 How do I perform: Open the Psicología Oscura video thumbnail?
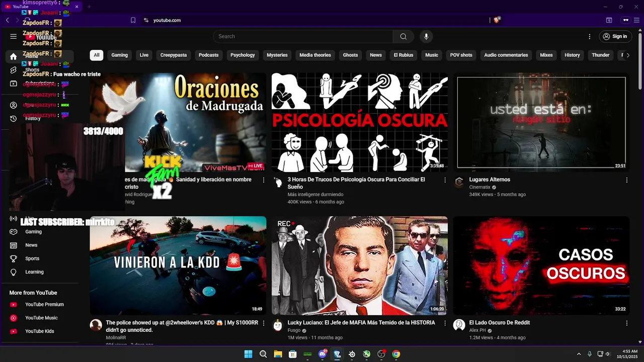pyautogui.click(x=360, y=122)
